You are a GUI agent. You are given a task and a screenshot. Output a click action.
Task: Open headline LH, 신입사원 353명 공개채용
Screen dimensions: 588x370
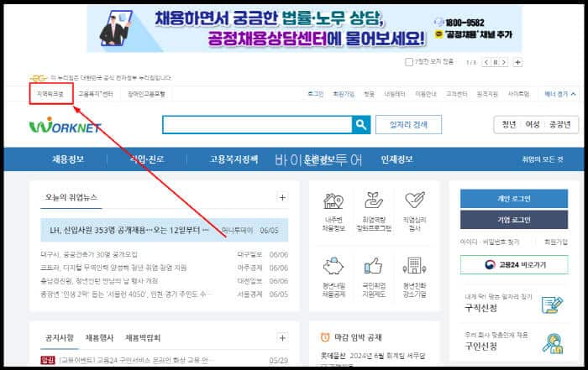[x=129, y=230]
